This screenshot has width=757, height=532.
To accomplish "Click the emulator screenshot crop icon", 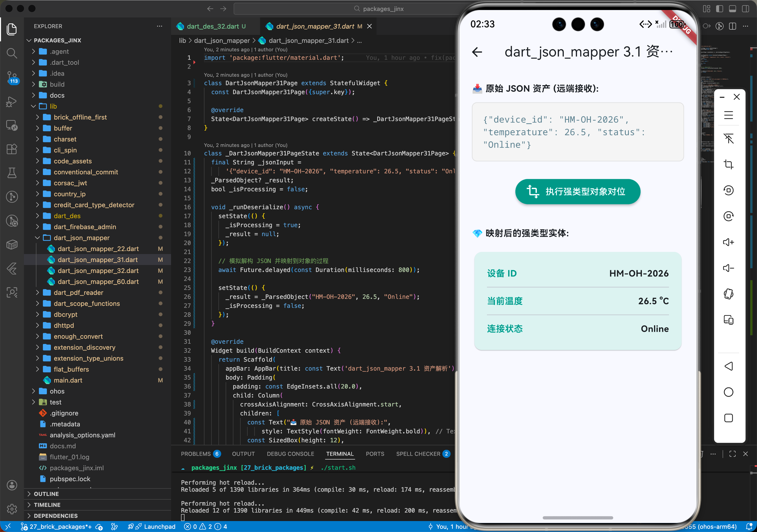I will point(728,164).
